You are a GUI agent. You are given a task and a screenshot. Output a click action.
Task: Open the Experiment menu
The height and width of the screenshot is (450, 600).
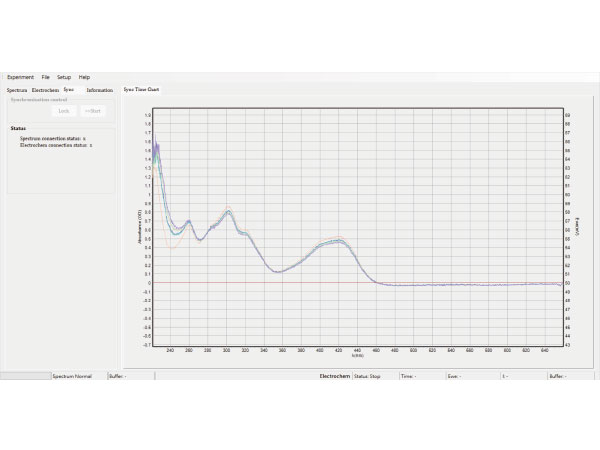[20, 77]
